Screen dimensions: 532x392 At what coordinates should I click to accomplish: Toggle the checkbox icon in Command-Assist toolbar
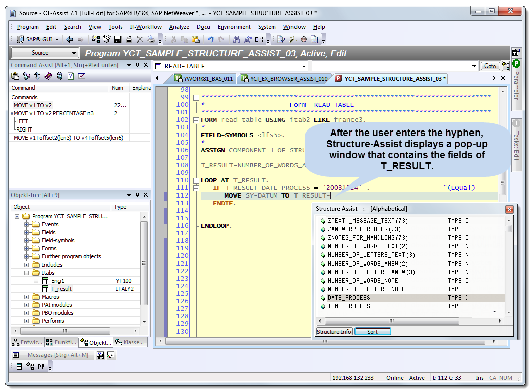(x=82, y=76)
